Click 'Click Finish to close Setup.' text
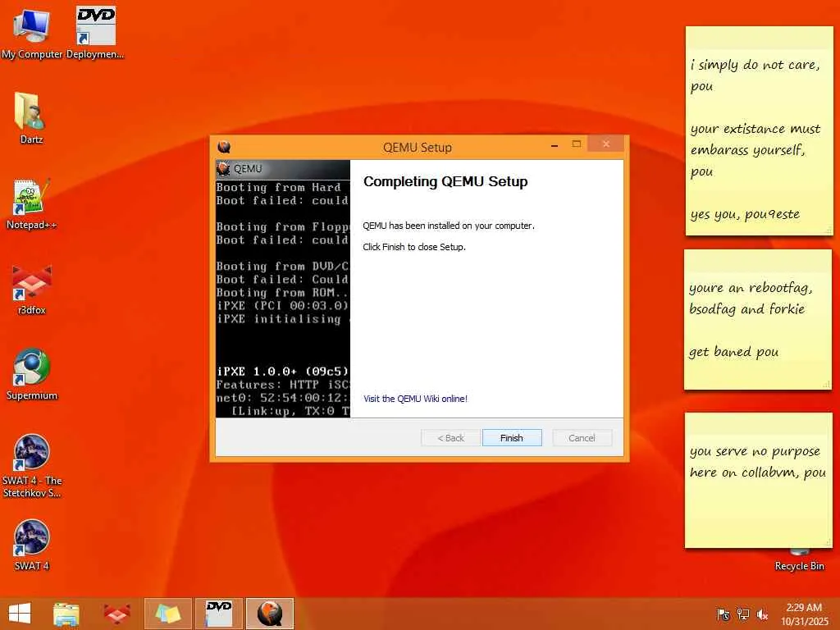 (414, 247)
